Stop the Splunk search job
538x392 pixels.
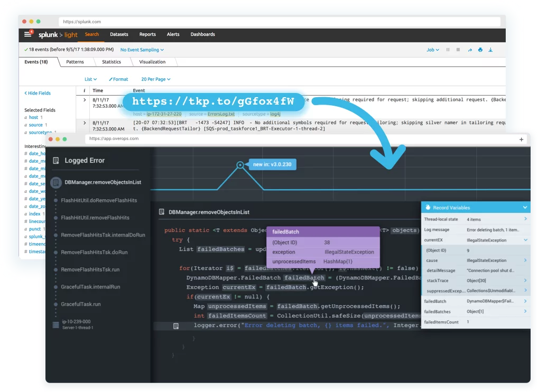click(x=458, y=50)
